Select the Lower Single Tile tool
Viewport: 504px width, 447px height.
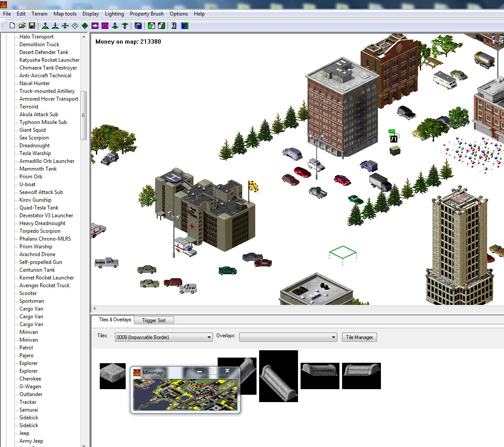click(x=125, y=26)
